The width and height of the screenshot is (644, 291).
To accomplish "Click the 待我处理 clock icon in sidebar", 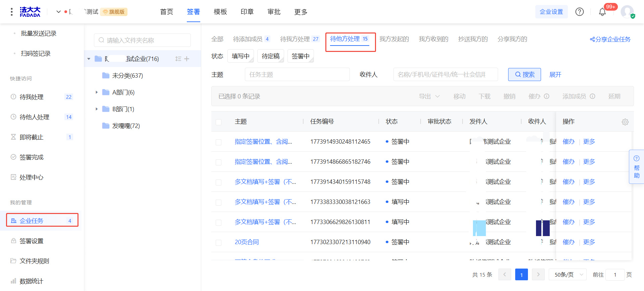I will [x=13, y=97].
